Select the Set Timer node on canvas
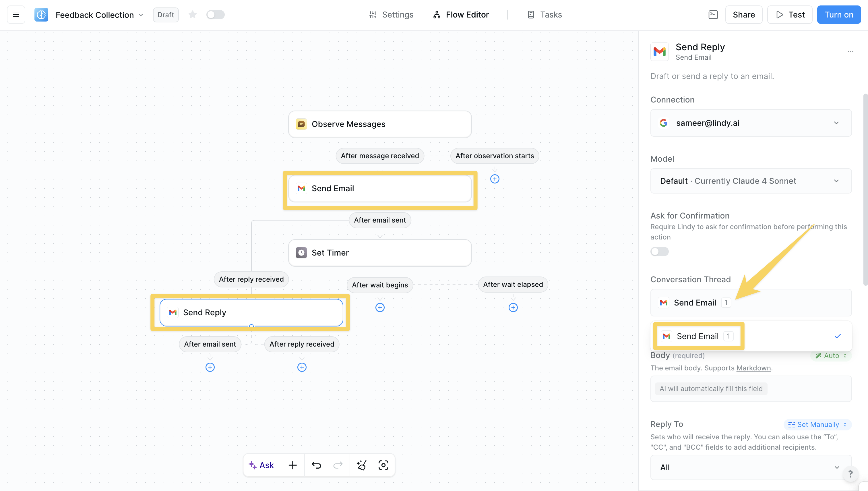 coord(379,253)
